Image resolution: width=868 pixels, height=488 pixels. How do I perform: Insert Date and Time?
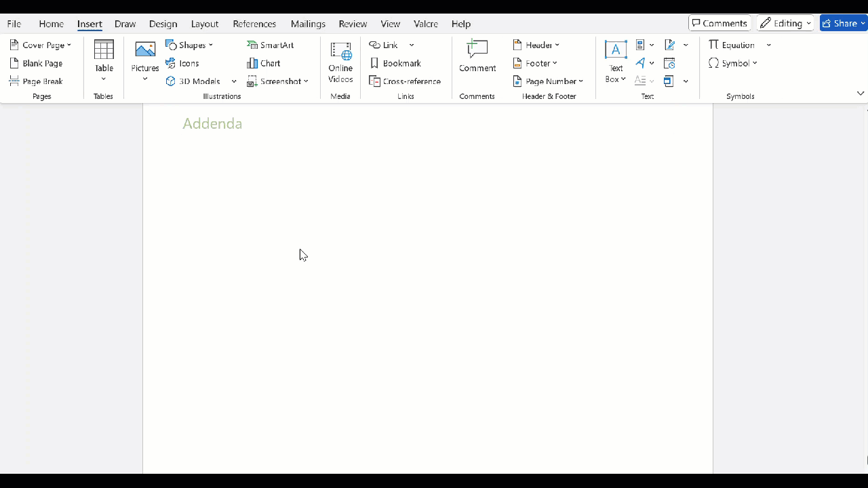point(669,63)
